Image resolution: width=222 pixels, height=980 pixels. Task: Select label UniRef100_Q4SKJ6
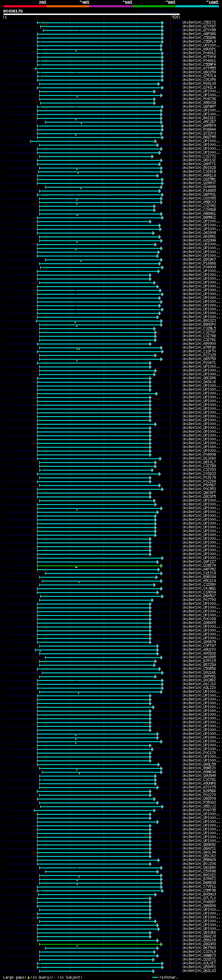pyautogui.click(x=199, y=382)
